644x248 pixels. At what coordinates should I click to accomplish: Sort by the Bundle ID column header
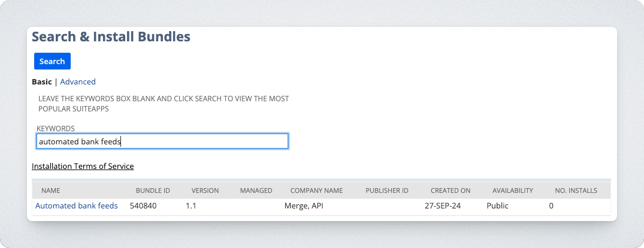point(153,190)
